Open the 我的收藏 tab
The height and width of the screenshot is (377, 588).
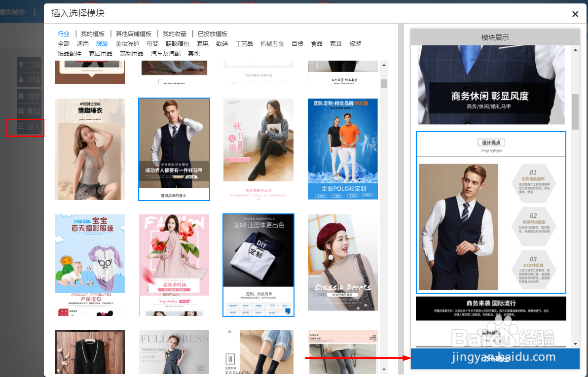point(175,34)
